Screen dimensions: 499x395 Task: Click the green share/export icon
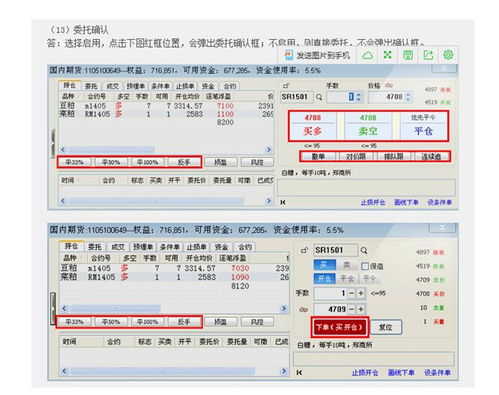[428, 55]
